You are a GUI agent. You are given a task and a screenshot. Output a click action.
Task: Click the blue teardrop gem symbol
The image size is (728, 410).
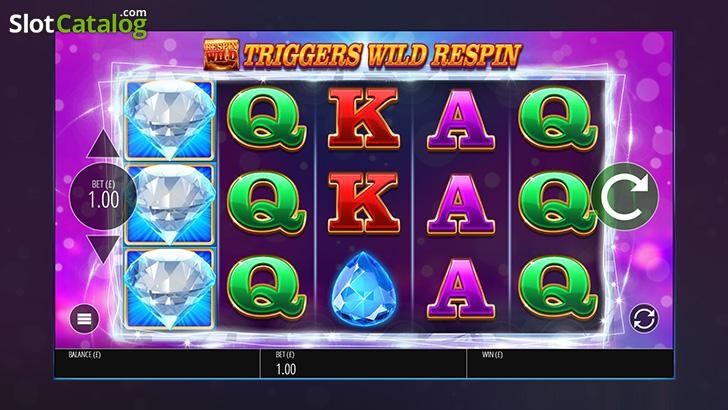[364, 288]
